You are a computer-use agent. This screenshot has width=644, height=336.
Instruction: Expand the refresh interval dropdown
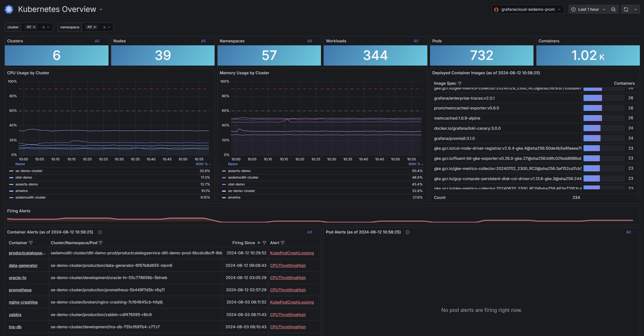[x=635, y=10]
